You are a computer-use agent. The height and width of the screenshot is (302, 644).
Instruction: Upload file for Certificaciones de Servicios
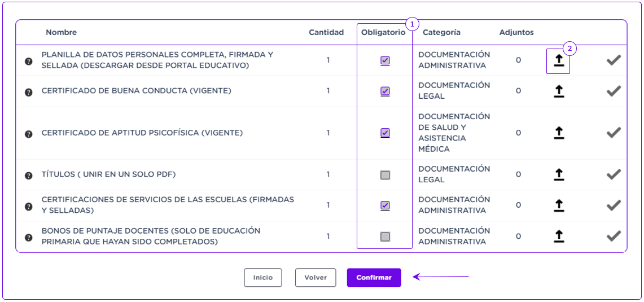pyautogui.click(x=558, y=205)
